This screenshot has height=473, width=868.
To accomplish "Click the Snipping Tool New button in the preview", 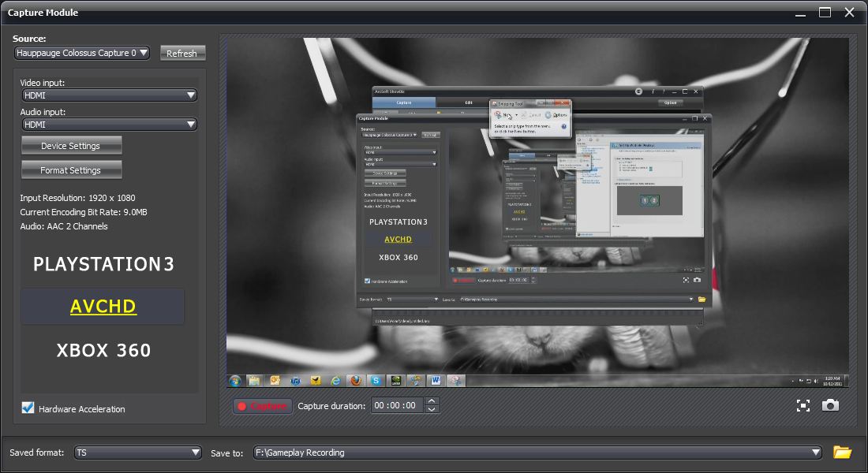I will (x=503, y=115).
